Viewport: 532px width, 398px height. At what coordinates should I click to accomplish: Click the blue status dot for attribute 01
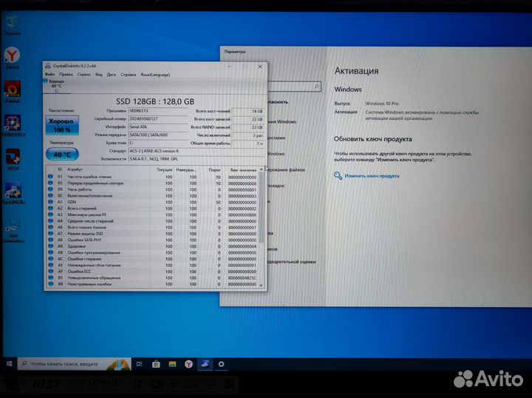pyautogui.click(x=50, y=178)
